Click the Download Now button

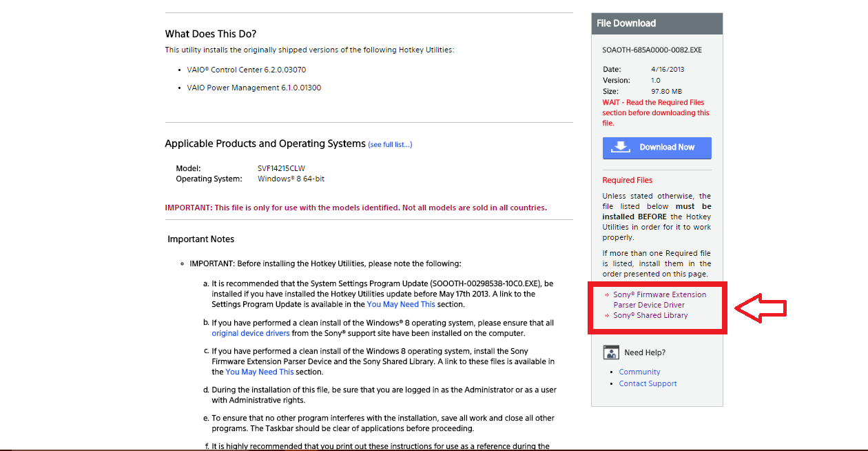click(x=657, y=148)
